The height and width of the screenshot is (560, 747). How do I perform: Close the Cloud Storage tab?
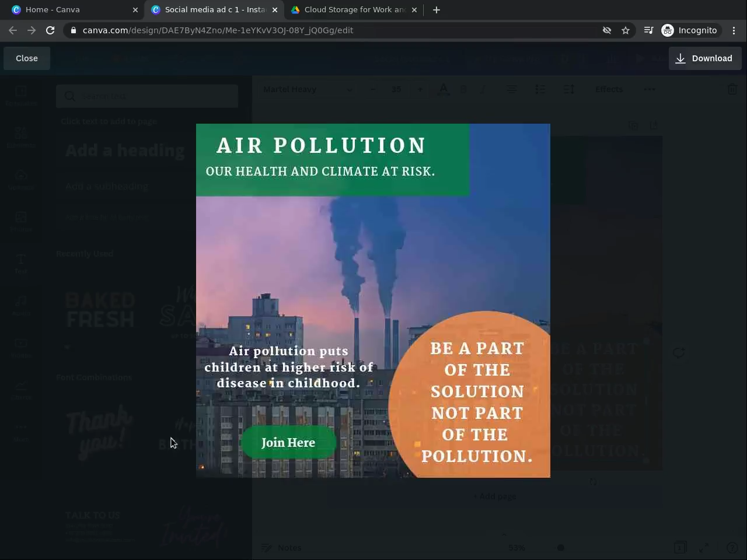point(414,10)
